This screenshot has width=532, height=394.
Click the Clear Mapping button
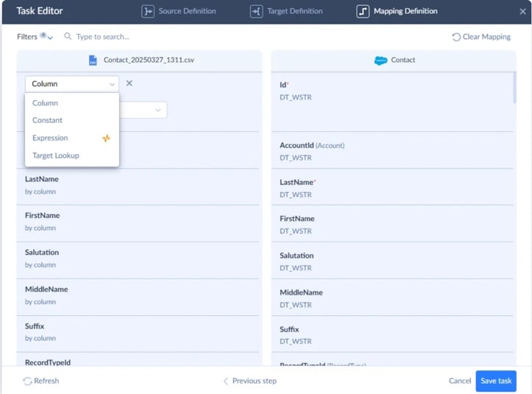[481, 37]
